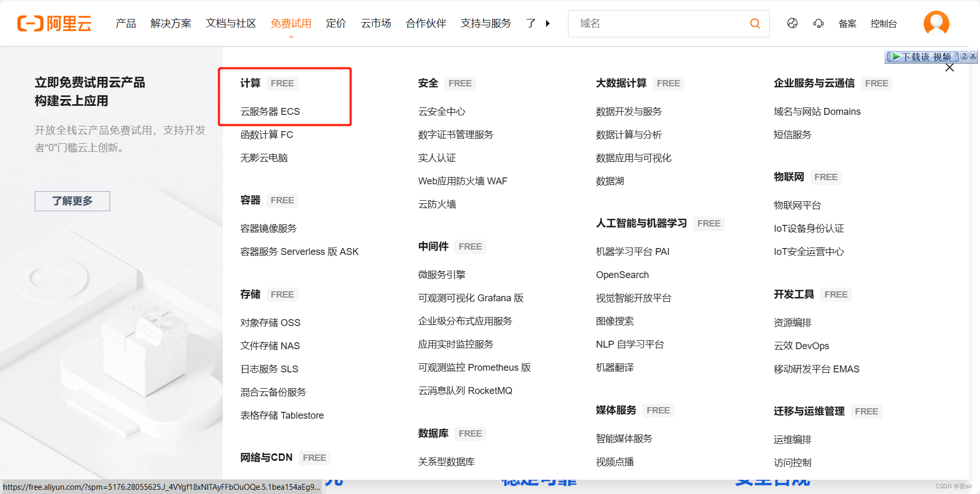The width and height of the screenshot is (980, 494).
Task: Open 表格存储 Tablestore link
Action: click(282, 415)
